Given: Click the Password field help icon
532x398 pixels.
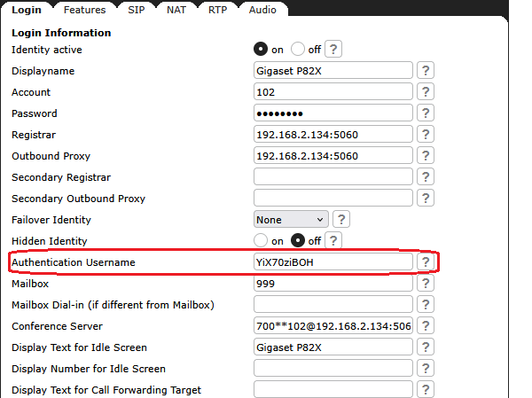Looking at the screenshot, I should click(426, 113).
